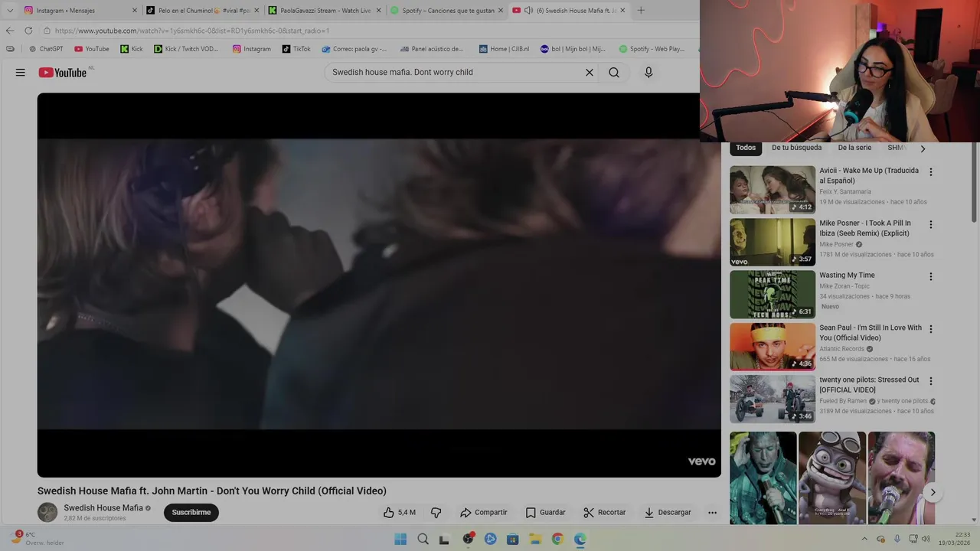Open Windows Start menu
The image size is (980, 551).
pyautogui.click(x=400, y=539)
